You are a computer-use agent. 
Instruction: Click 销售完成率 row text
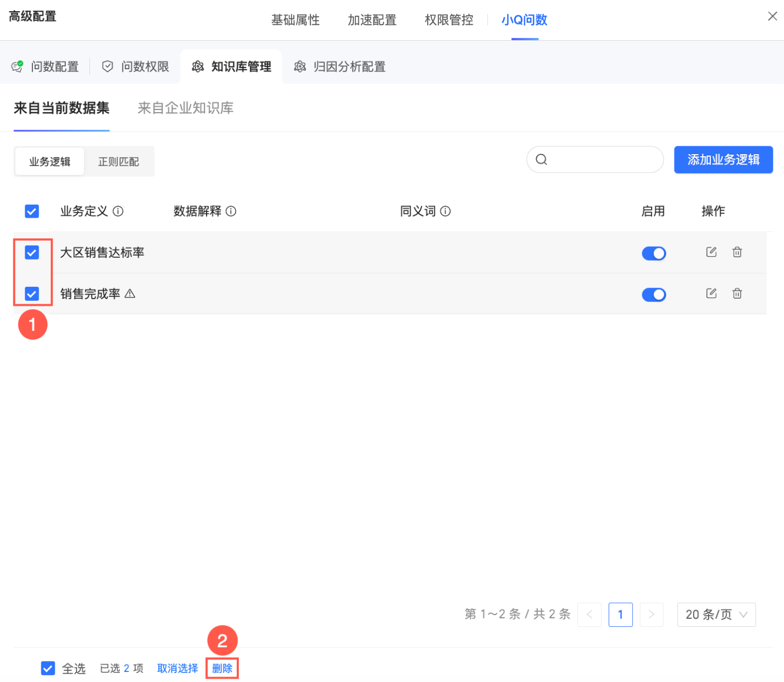pos(90,294)
